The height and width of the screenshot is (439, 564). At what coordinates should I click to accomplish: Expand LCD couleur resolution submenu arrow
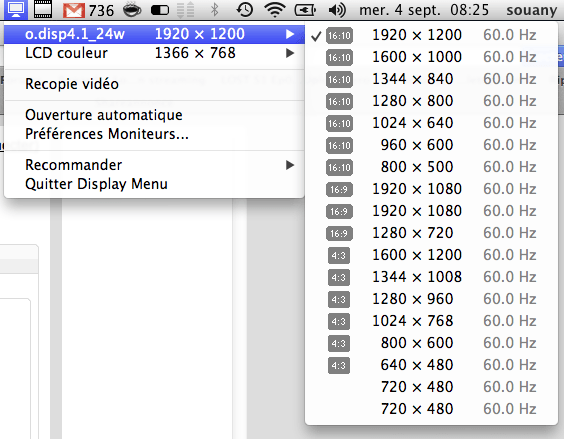pos(290,53)
